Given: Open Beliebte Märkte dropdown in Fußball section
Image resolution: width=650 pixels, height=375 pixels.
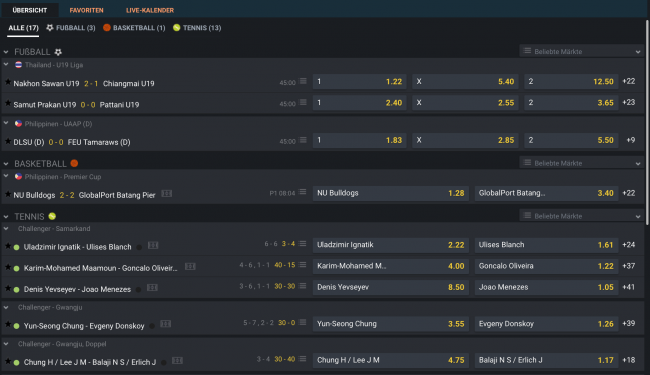Looking at the screenshot, I should (x=582, y=51).
